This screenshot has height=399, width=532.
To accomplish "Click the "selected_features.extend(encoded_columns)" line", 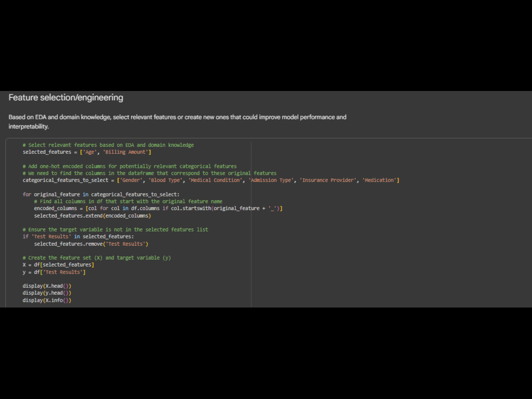I will (92, 216).
